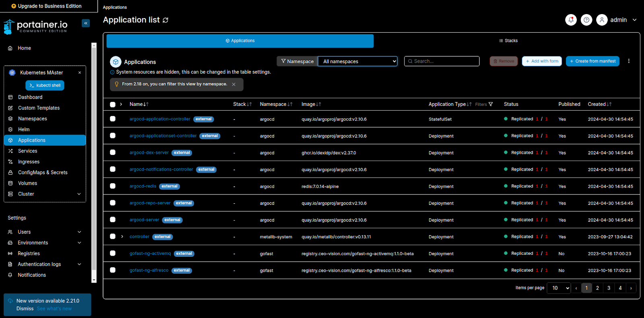The image size is (644, 318).
Task: Close the Kubernetes MAster environment with X
Action: pyautogui.click(x=80, y=73)
